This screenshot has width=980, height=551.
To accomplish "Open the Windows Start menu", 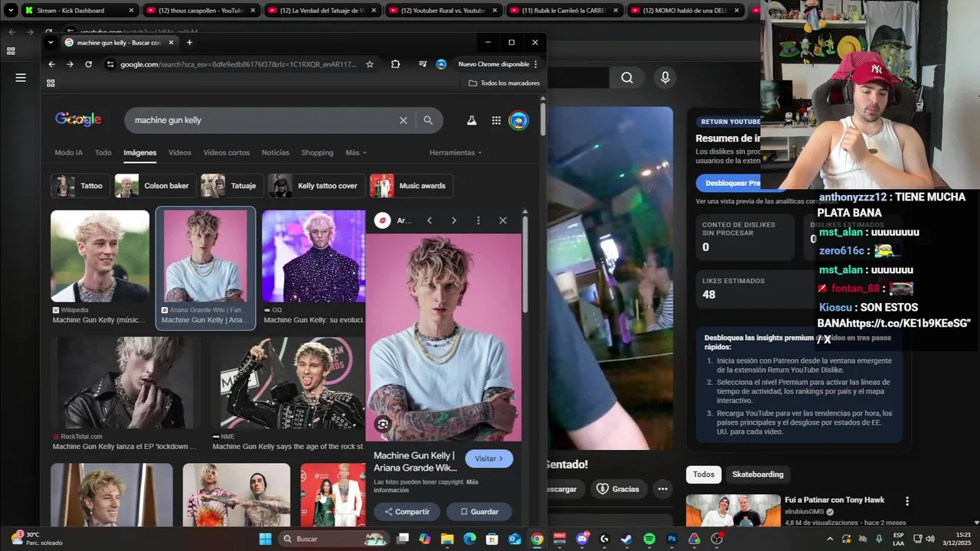I will [x=265, y=539].
